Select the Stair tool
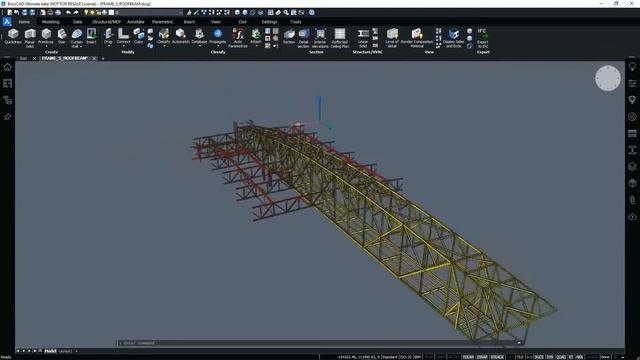 tap(62, 36)
